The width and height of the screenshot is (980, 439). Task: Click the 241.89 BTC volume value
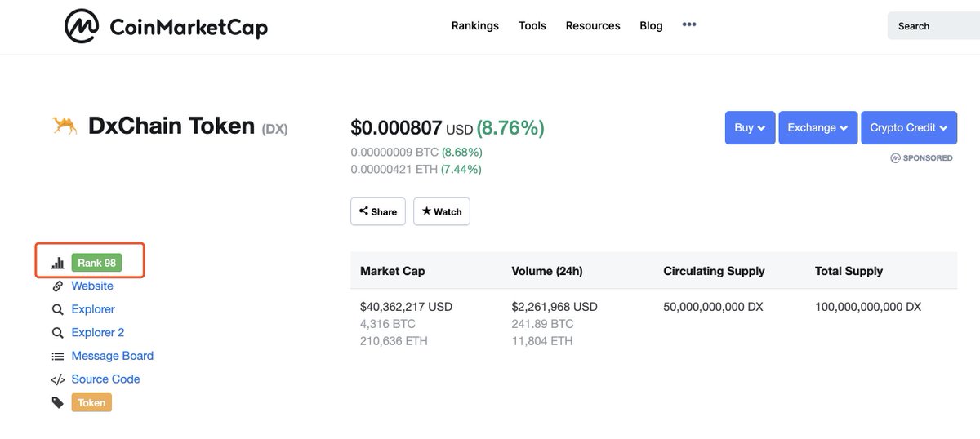tap(542, 324)
